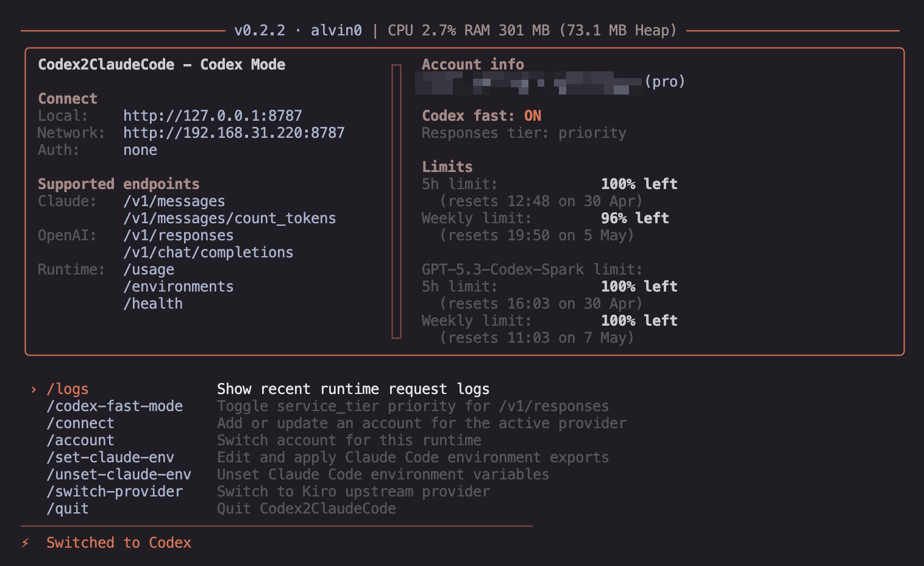Click the '(pro)' account plan label
924x566 pixels.
665,82
